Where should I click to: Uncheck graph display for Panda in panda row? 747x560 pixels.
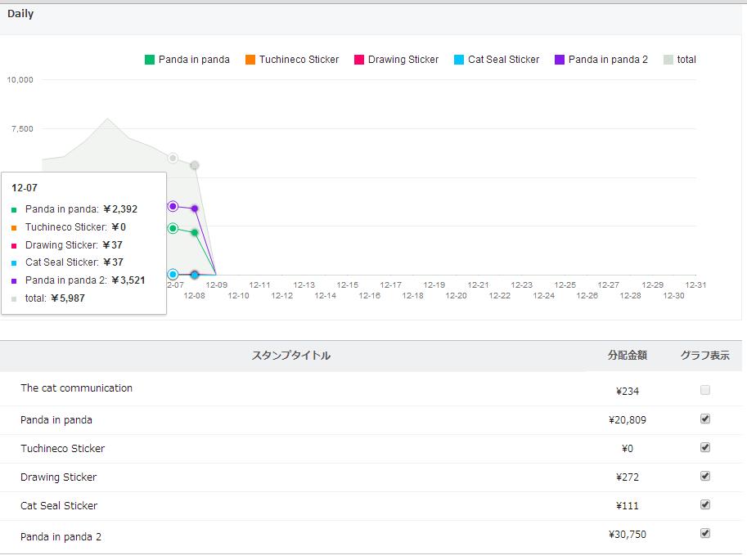pos(705,419)
